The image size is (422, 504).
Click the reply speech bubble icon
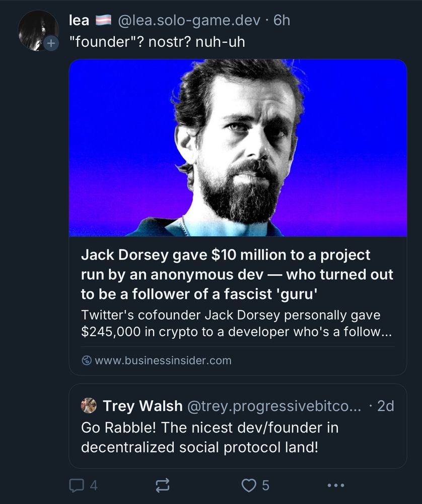pyautogui.click(x=77, y=485)
